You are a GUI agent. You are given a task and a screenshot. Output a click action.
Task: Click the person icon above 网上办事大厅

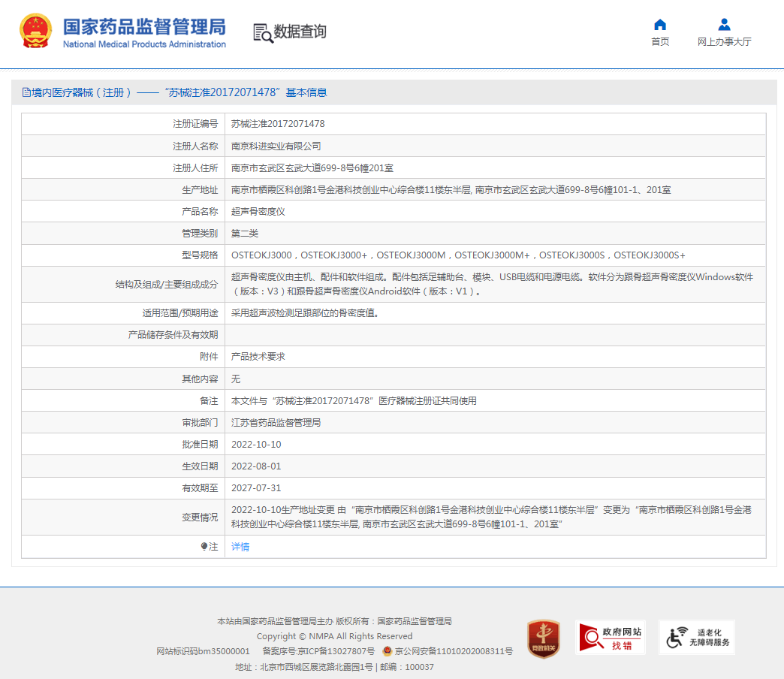[724, 24]
